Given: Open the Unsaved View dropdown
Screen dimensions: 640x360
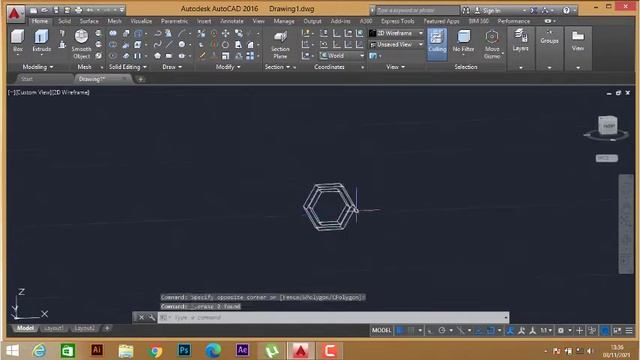Looking at the screenshot, I should [x=396, y=44].
